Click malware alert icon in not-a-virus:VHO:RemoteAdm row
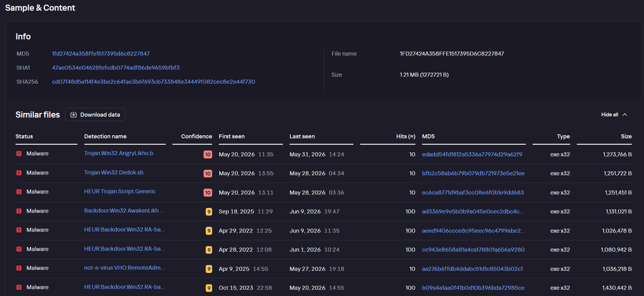 pos(19,268)
